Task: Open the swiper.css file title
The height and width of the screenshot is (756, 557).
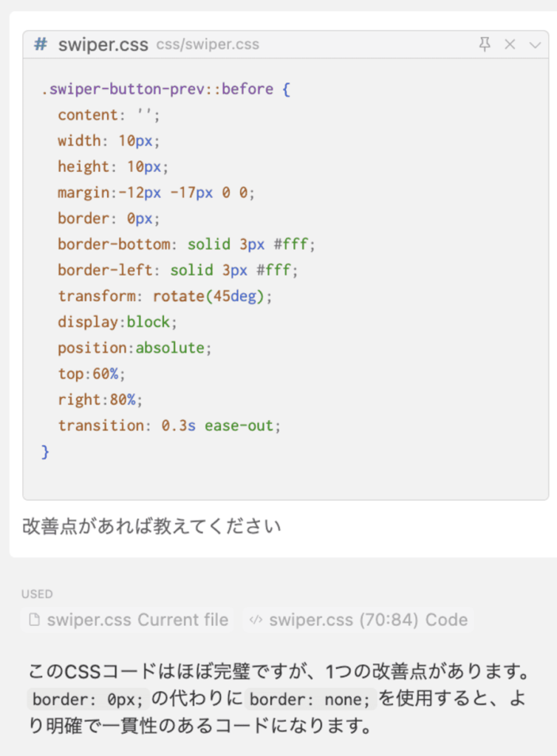Action: (x=103, y=44)
